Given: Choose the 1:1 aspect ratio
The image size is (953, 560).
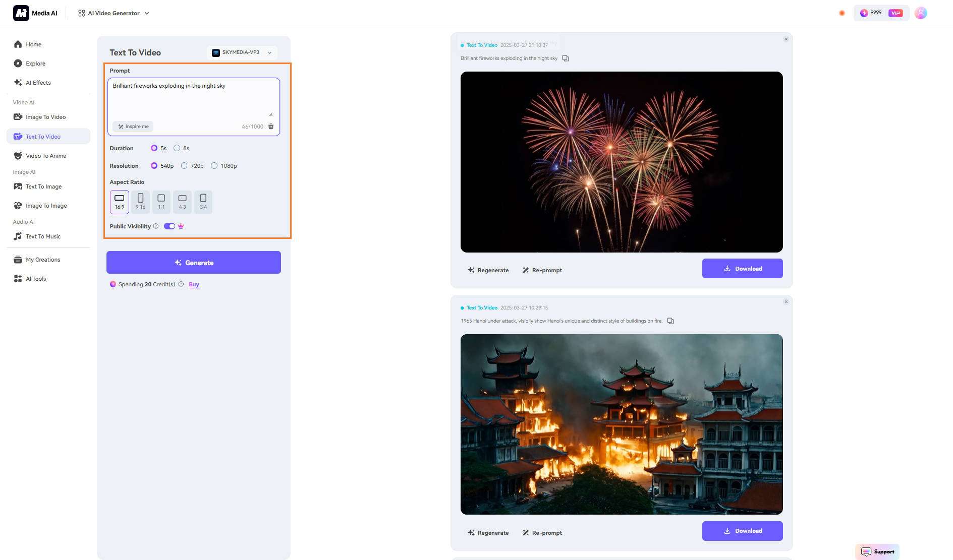Looking at the screenshot, I should [x=161, y=202].
